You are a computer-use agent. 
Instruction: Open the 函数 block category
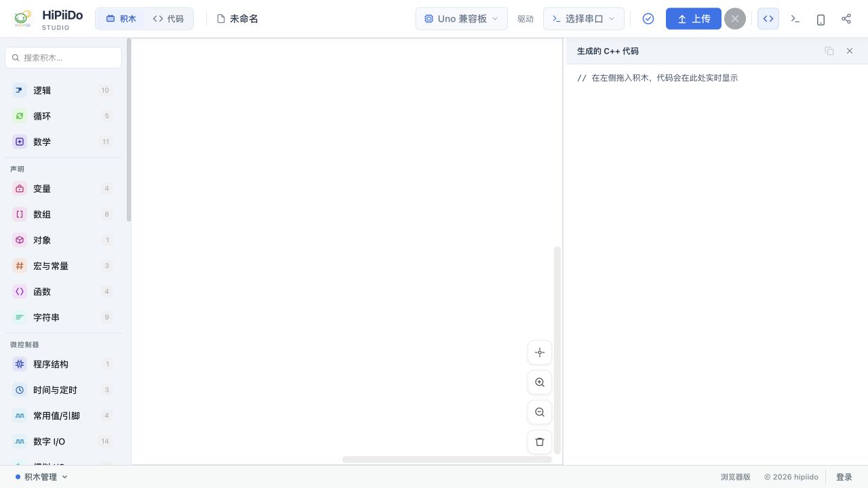(63, 291)
